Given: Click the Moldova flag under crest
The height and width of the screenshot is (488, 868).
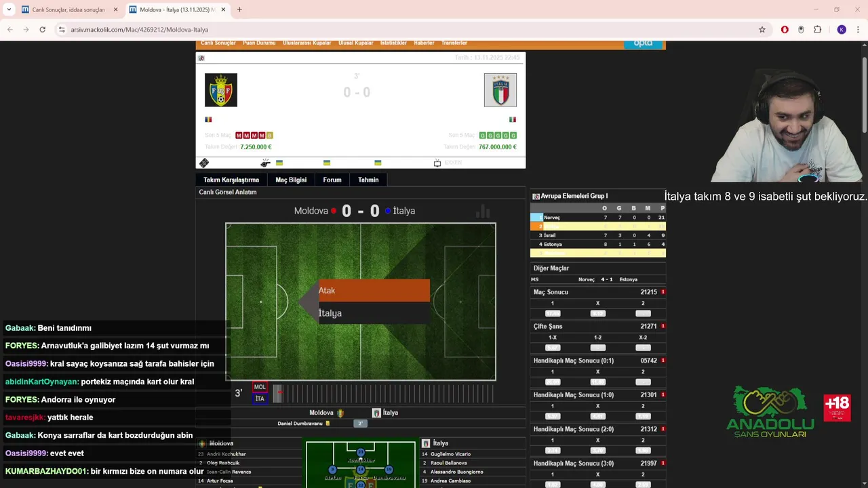Looking at the screenshot, I should 208,119.
